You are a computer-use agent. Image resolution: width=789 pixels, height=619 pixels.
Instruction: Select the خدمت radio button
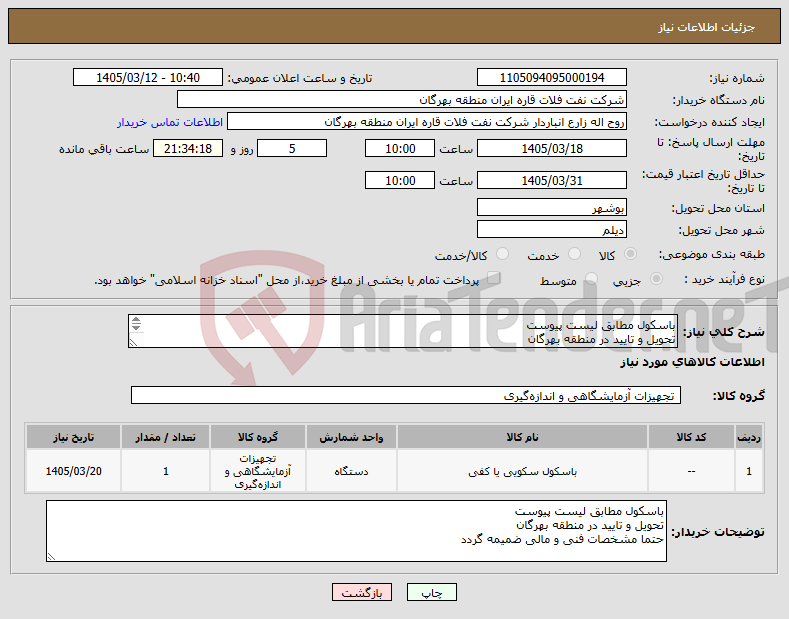(574, 254)
